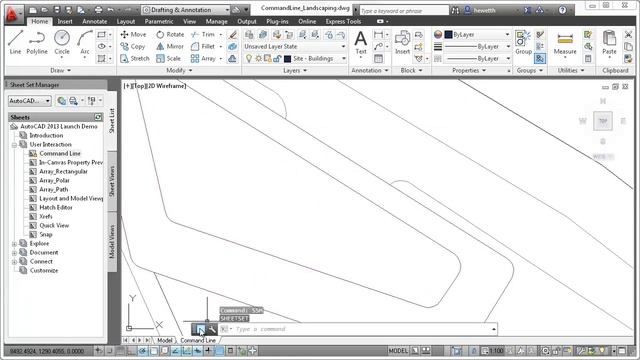The image size is (640, 360).
Task: Open the Unsaved Layer State dropdown
Action: click(295, 47)
